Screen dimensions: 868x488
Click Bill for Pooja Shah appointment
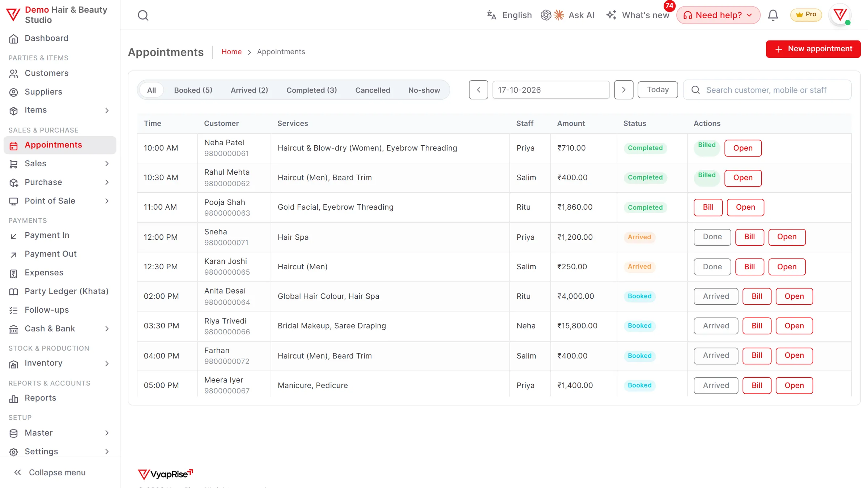click(708, 207)
